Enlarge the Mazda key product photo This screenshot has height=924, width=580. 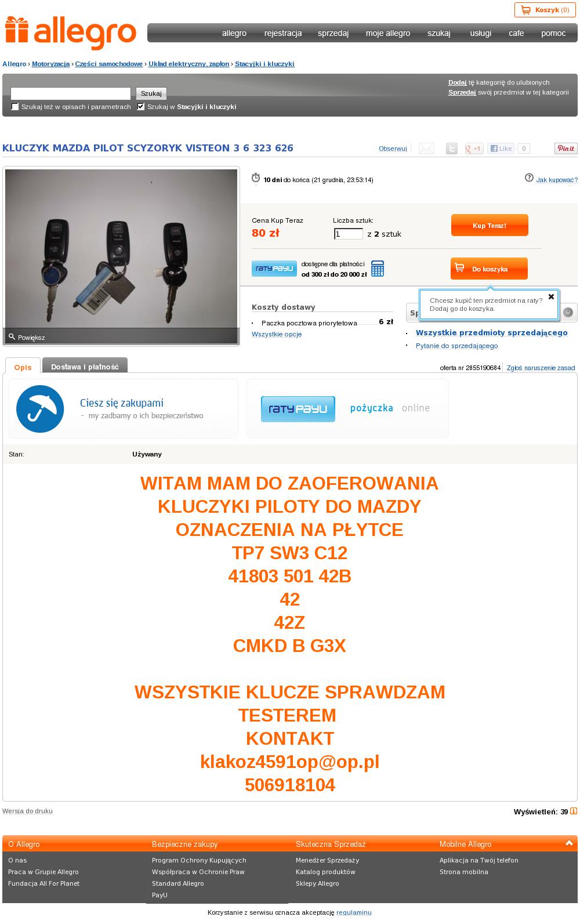(121, 256)
